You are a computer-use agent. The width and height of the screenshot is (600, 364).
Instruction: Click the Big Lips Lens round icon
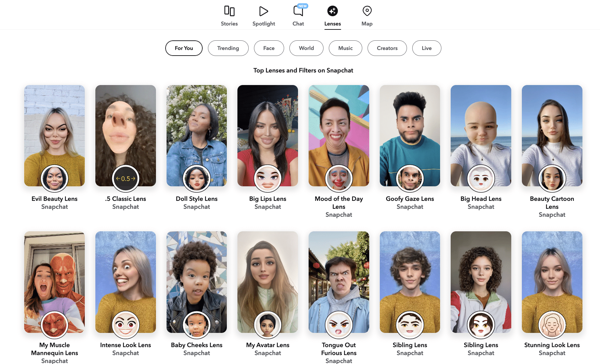[x=268, y=179]
